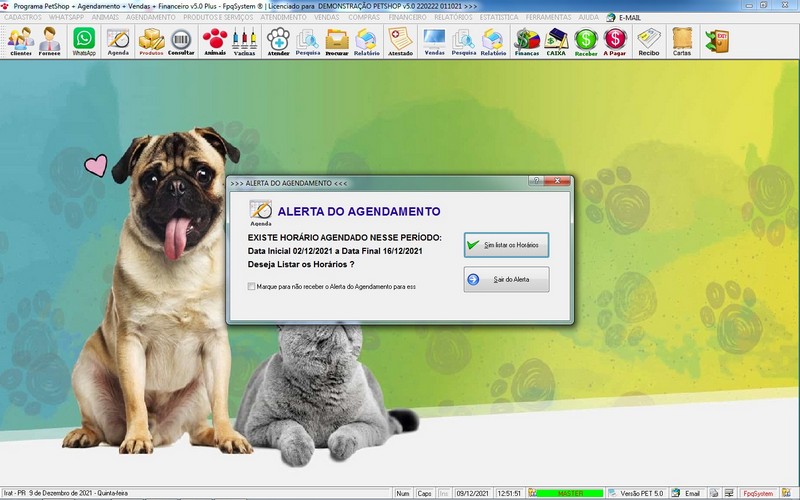Image resolution: width=800 pixels, height=500 pixels.
Task: Open the CAIXA cash register icon
Action: 556,41
